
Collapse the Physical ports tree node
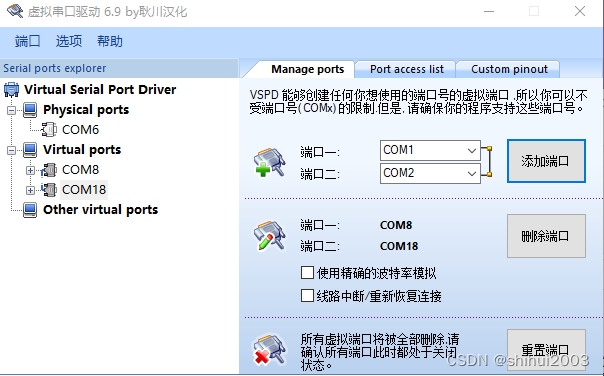(12, 110)
